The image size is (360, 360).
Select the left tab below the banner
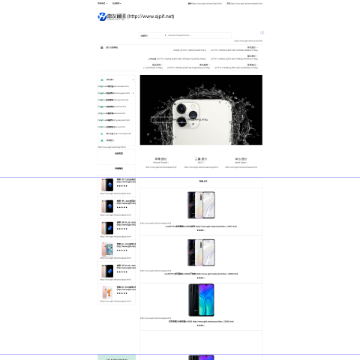point(161,160)
